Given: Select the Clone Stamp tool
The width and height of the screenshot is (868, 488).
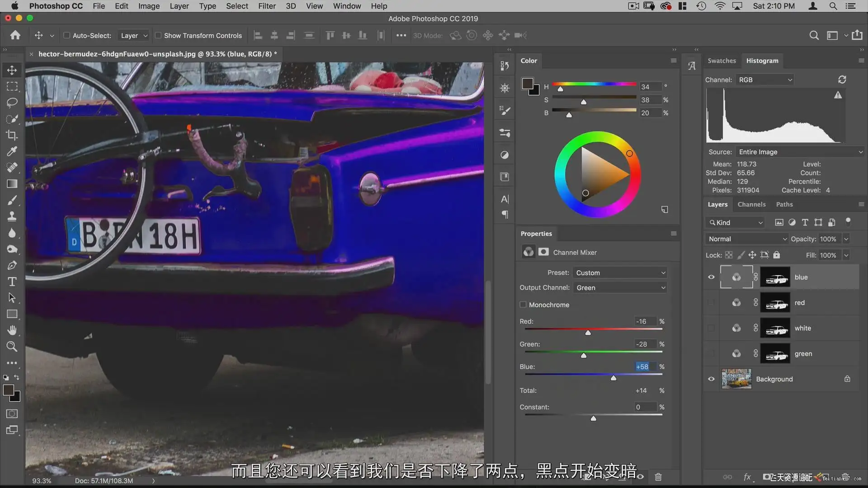Looking at the screenshot, I should [12, 216].
